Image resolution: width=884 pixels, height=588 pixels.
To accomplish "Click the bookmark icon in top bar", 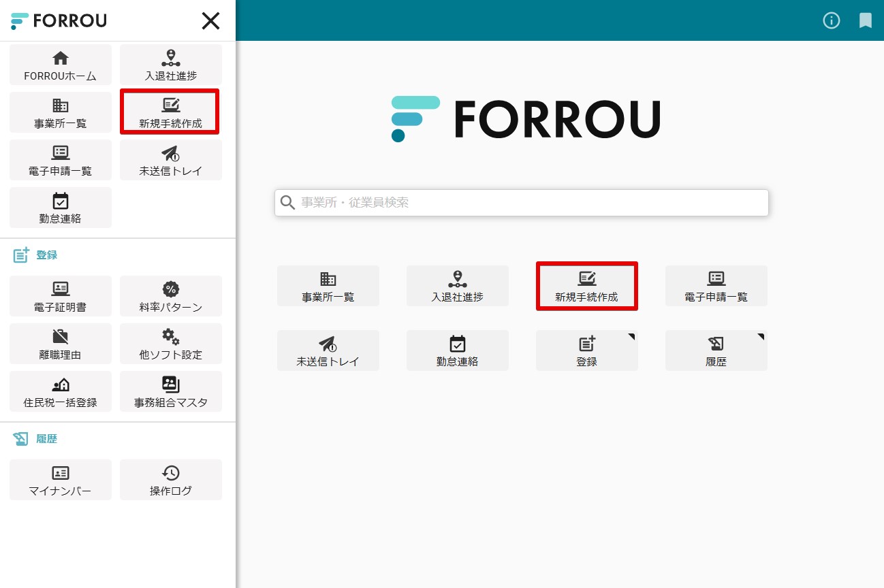I will pos(866,20).
